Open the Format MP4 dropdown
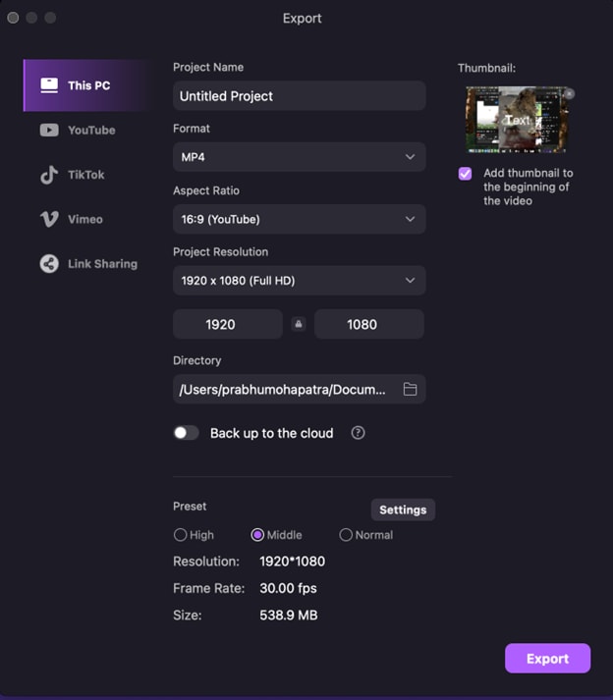 coord(299,157)
